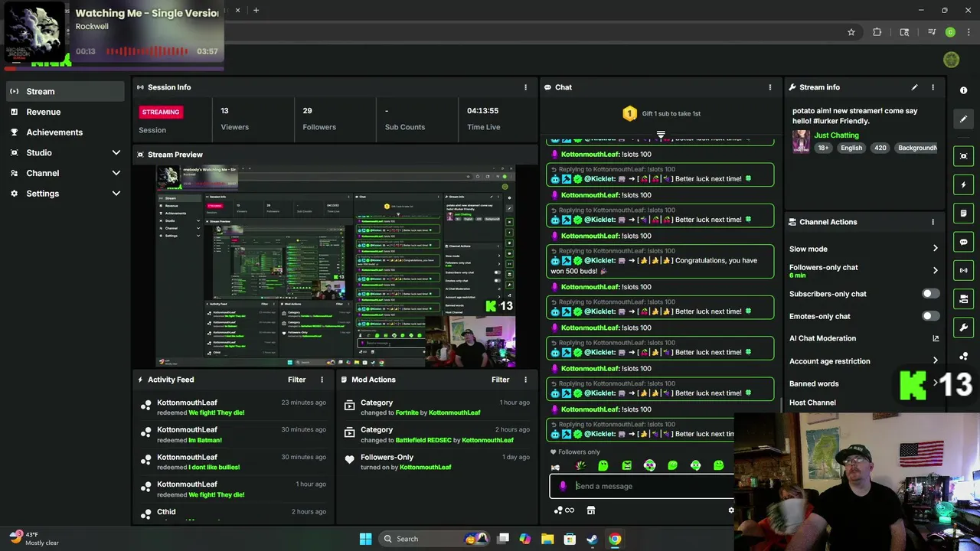The width and height of the screenshot is (980, 551).
Task: Open Achievements page from sidebar
Action: point(65,132)
